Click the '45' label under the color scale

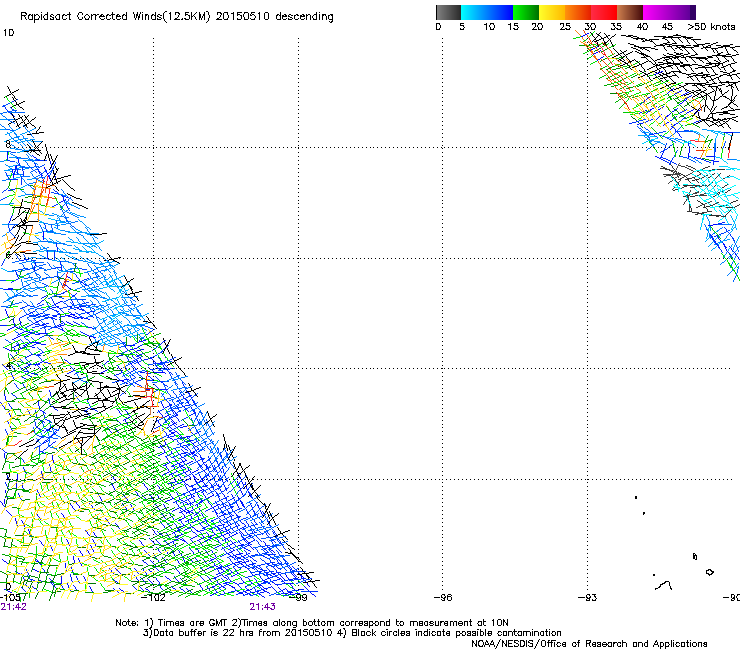pos(667,27)
